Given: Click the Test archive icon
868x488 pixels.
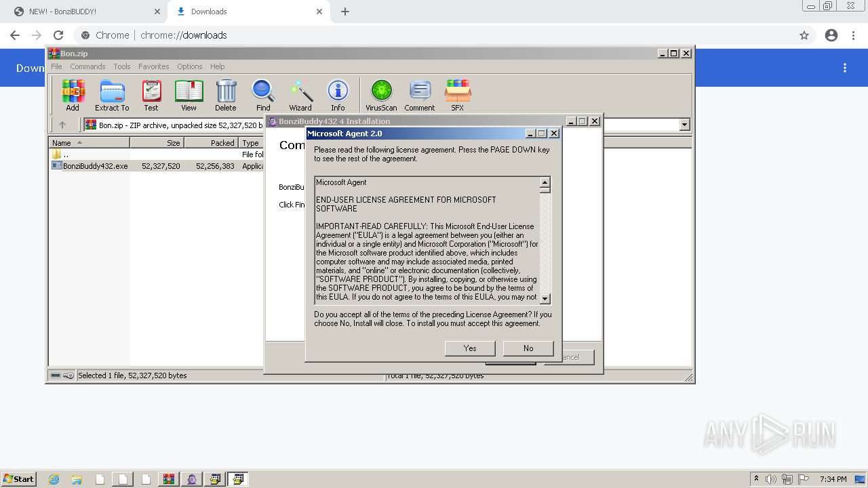Looking at the screenshot, I should point(151,96).
